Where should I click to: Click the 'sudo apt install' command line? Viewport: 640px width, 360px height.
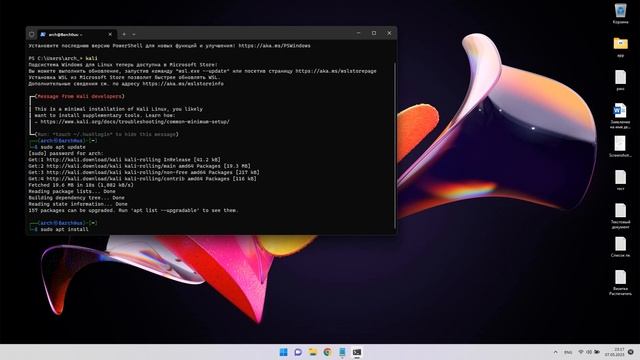[64, 229]
